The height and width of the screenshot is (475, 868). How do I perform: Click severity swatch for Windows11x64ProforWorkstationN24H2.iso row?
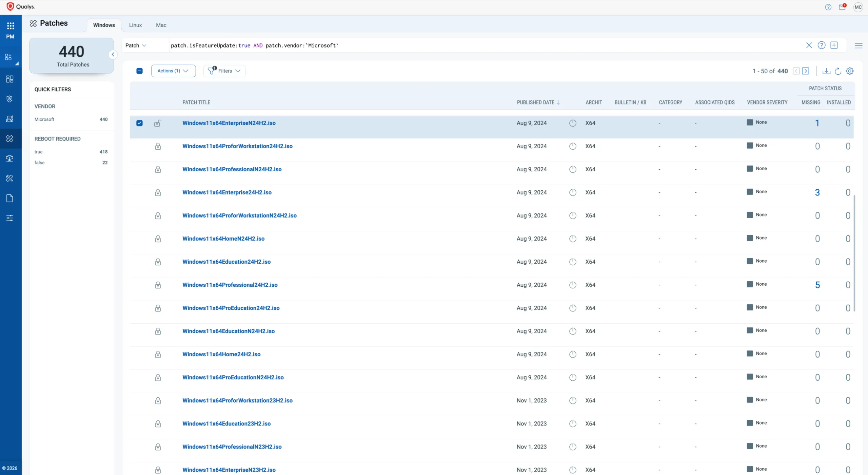click(x=750, y=215)
